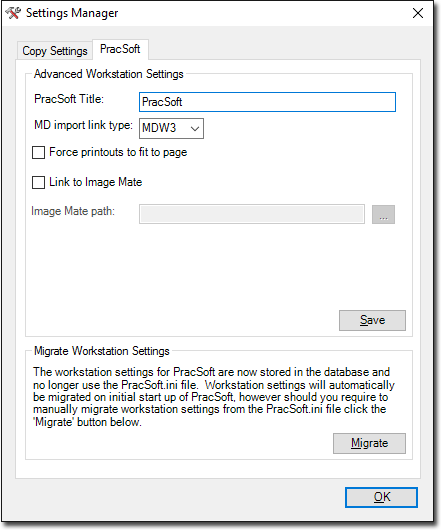Viewport: 441px width, 530px height.
Task: Click the Settings Manager tools icon
Action: pyautogui.click(x=13, y=13)
